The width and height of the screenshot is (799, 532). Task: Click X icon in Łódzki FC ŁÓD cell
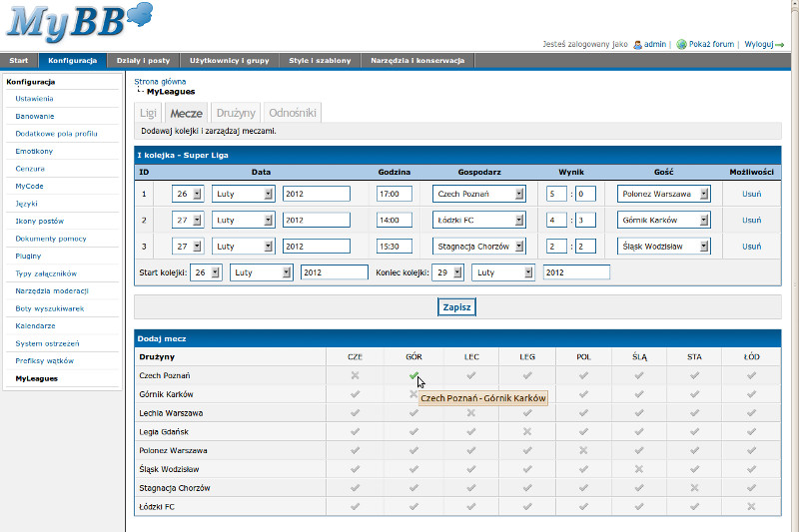751,507
